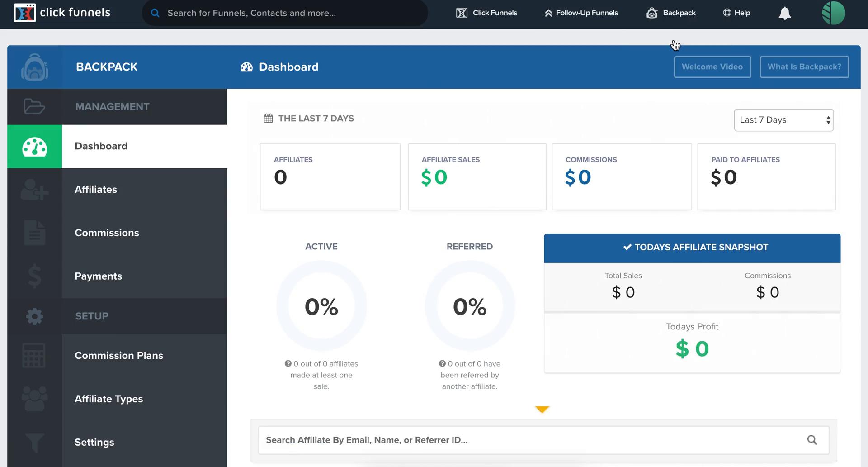The image size is (868, 467).
Task: Click the MANAGEMENT section heading
Action: (x=112, y=107)
